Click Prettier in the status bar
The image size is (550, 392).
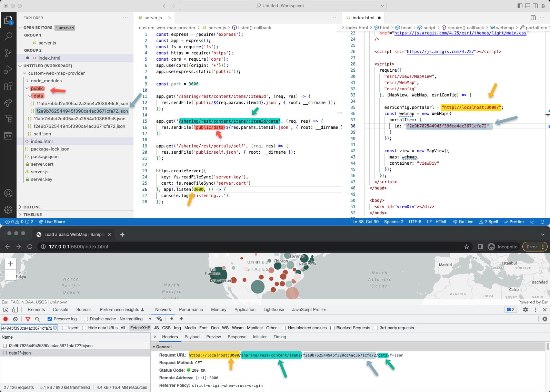point(514,222)
